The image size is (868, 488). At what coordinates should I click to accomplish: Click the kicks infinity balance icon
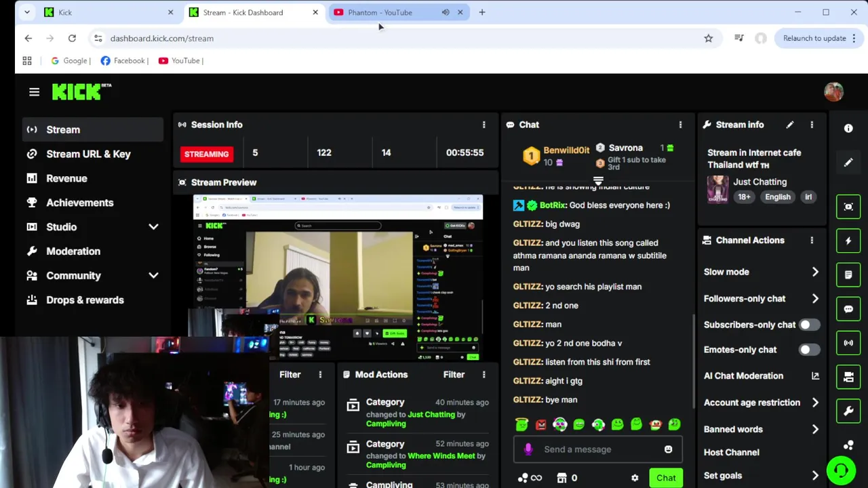530,478
